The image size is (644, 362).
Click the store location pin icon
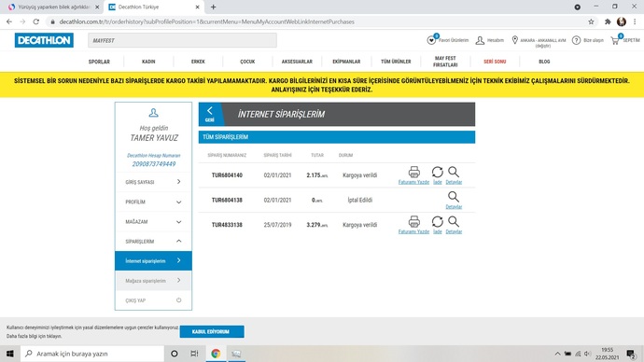[x=514, y=40]
